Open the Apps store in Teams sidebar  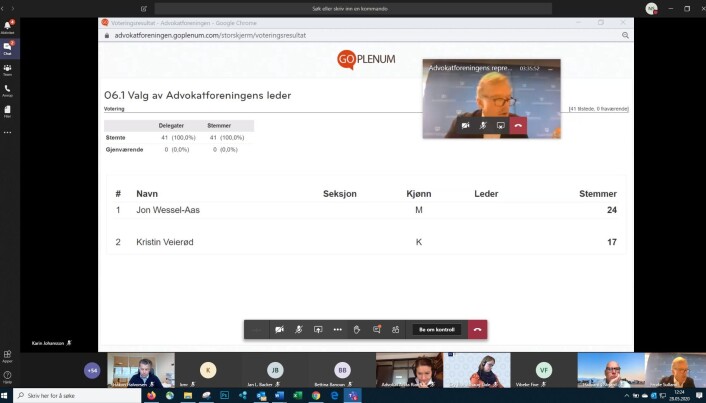(8, 356)
